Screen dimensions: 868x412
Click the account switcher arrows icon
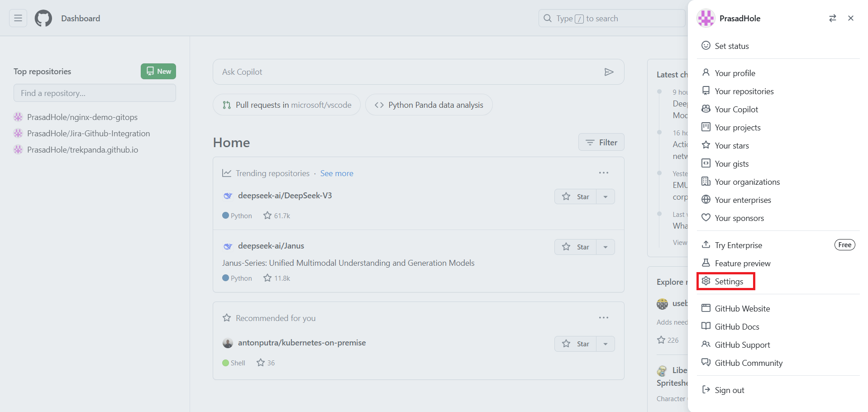(x=832, y=18)
